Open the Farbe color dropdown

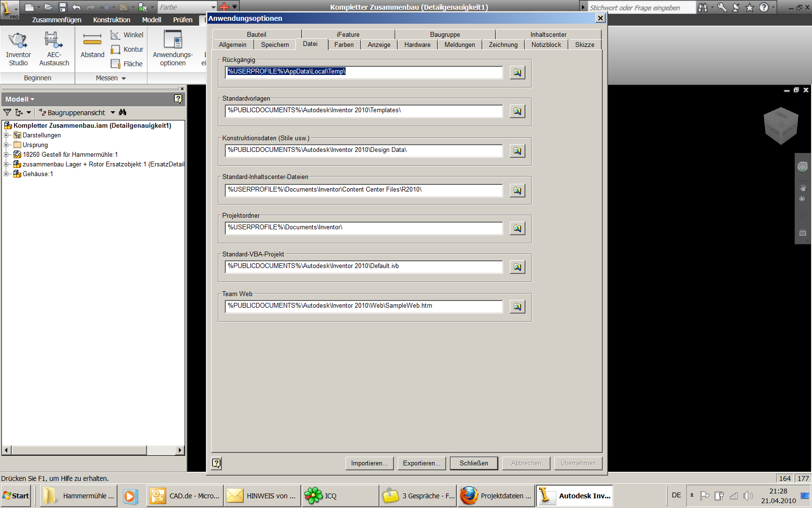213,7
